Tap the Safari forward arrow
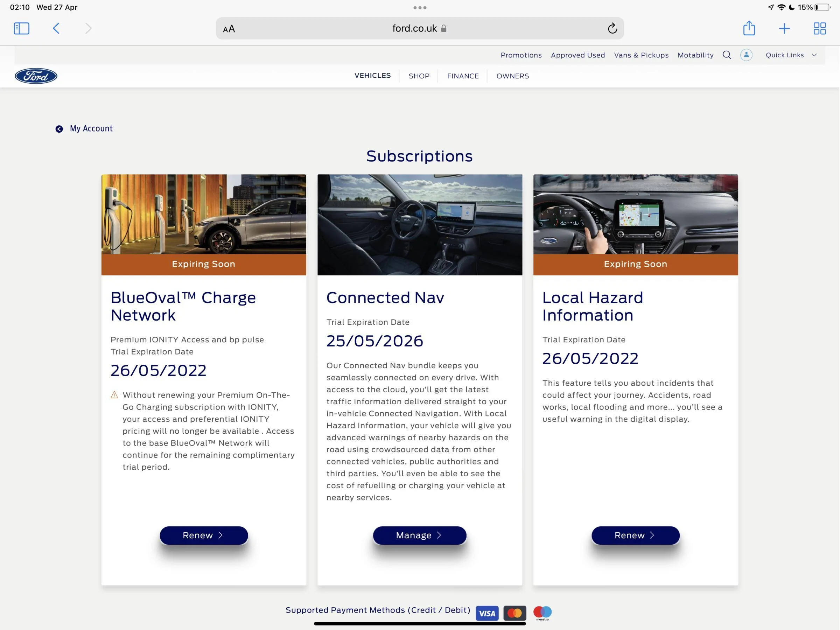 pyautogui.click(x=88, y=28)
